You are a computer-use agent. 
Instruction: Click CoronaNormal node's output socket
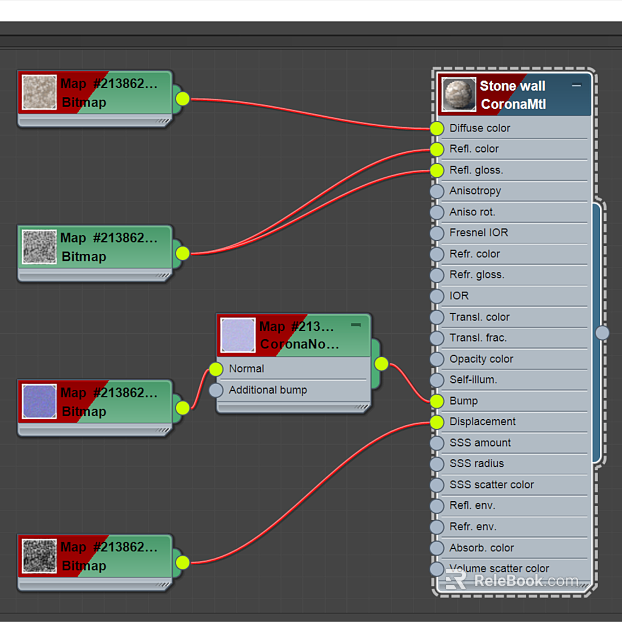pyautogui.click(x=381, y=364)
